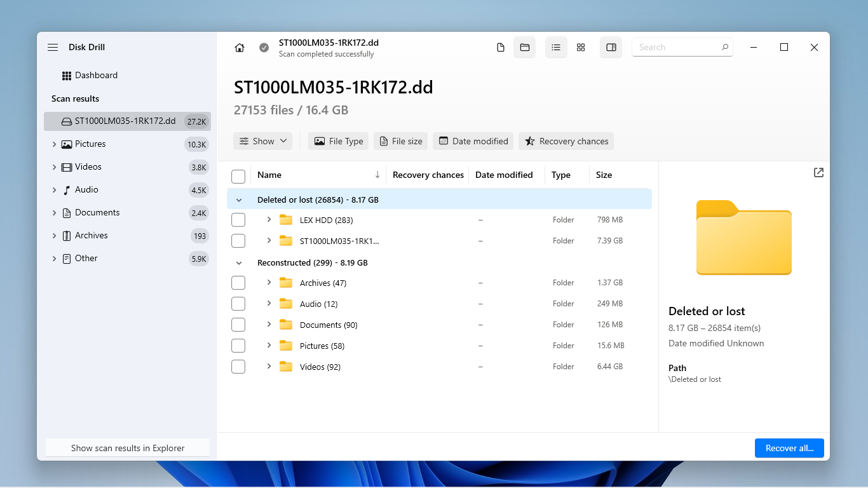Click the 6.44 GB size value
Image resolution: width=868 pixels, height=488 pixels.
tap(610, 367)
